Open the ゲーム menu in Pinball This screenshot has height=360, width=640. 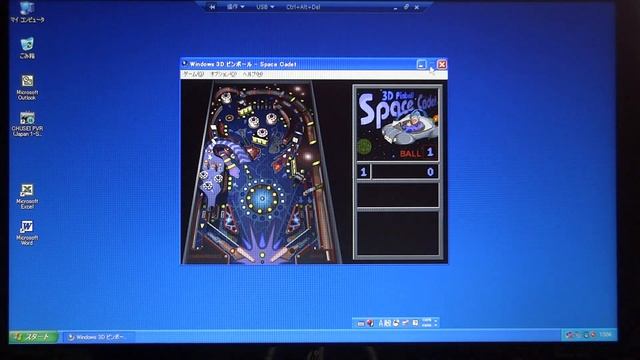click(x=193, y=74)
